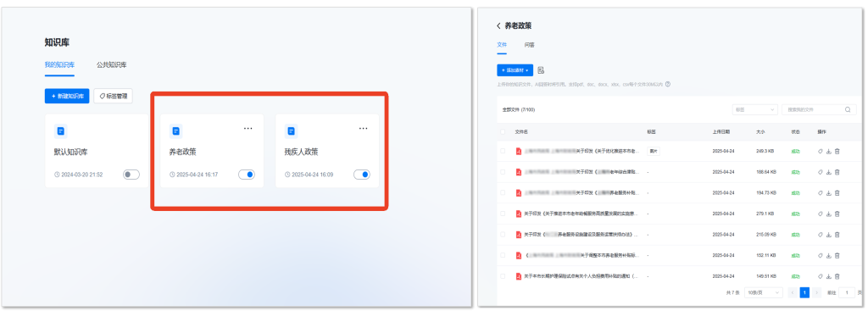The width and height of the screenshot is (868, 311).
Task: Toggle the 养老政策 knowledge base switch
Action: click(247, 175)
